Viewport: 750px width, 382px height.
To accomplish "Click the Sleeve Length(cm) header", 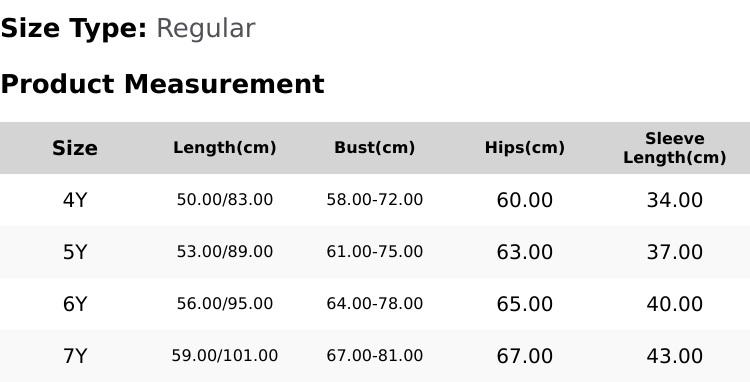I will 674,148.
